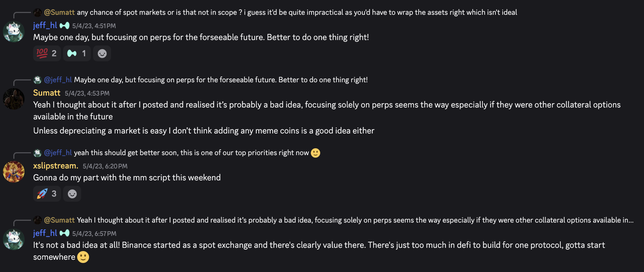
Task: Jump to quoted 'Maybe one day' reply preview
Action: click(221, 80)
